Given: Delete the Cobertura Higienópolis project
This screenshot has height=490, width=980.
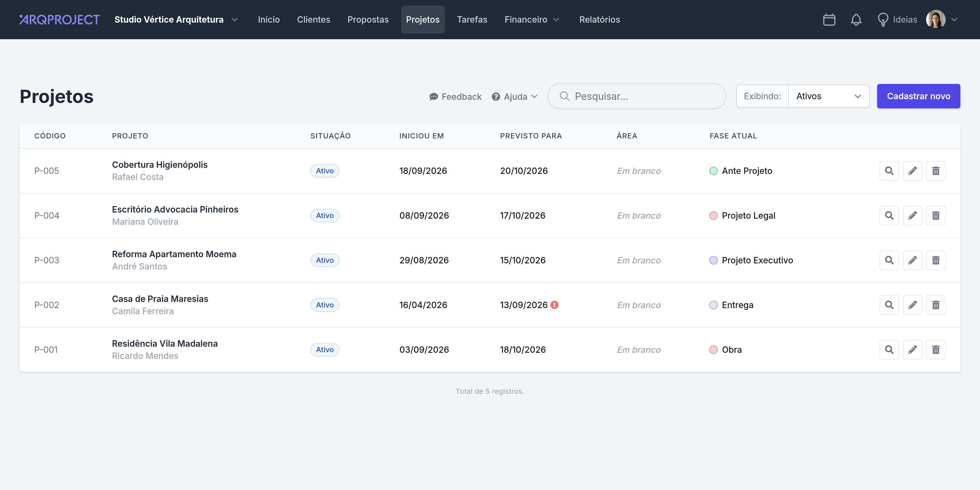Looking at the screenshot, I should tap(936, 171).
